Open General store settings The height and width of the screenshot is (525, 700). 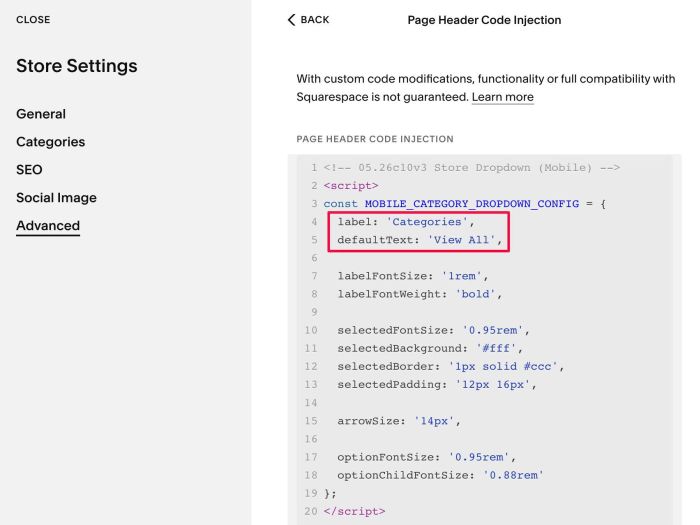41,114
